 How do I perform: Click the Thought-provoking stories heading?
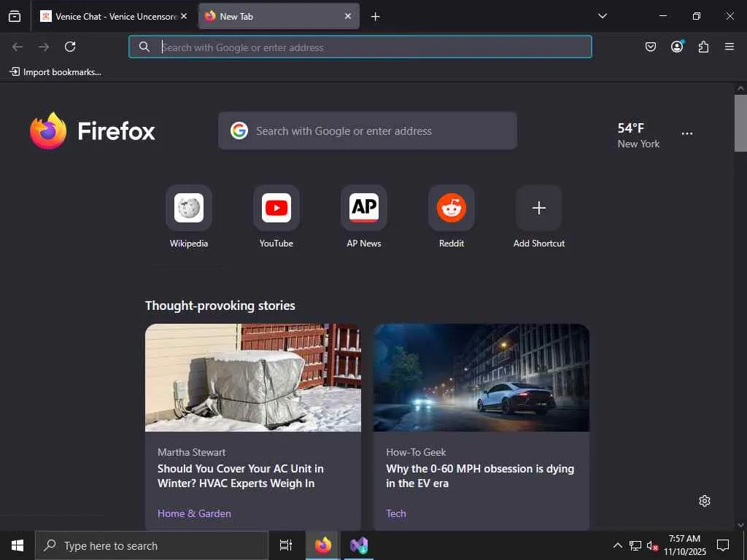220,306
